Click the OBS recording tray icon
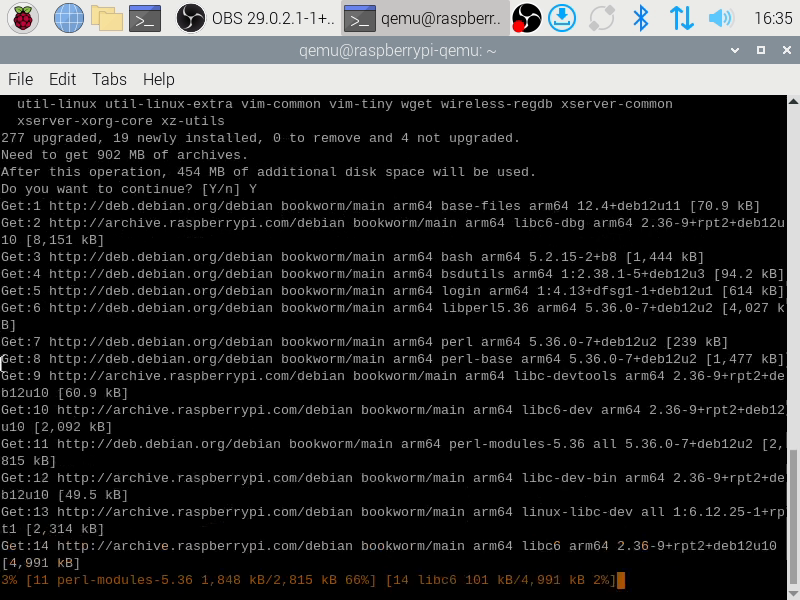Viewport: 800px width, 600px height. tap(527, 18)
